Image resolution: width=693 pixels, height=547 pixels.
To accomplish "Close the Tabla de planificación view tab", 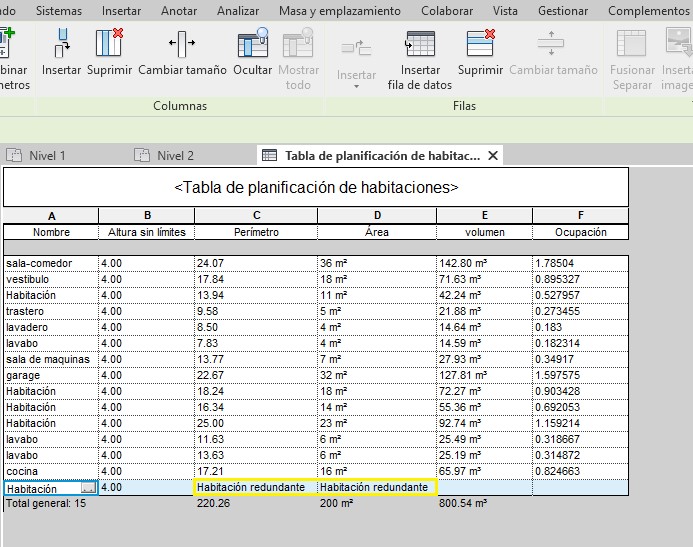I will 492,155.
